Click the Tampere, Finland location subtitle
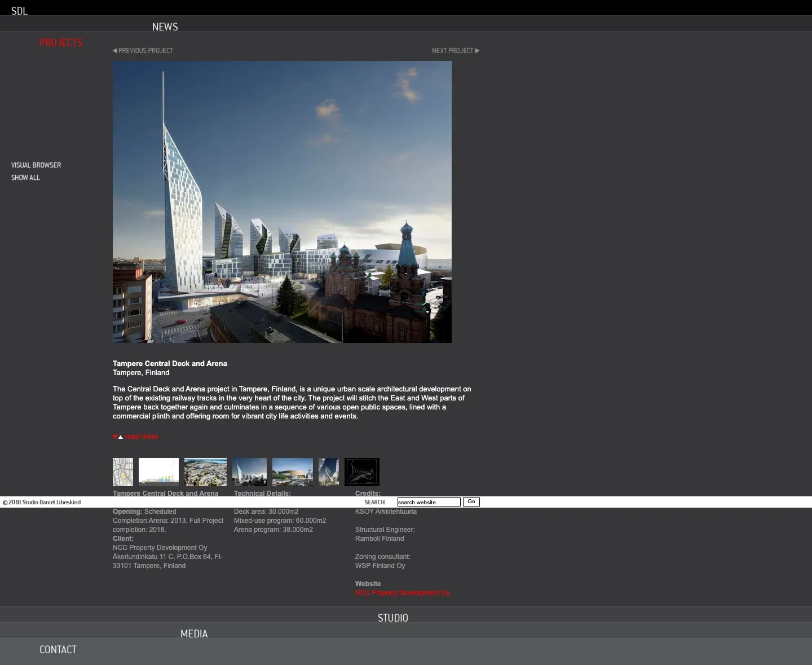Viewport: 812px width, 665px height. [x=141, y=373]
